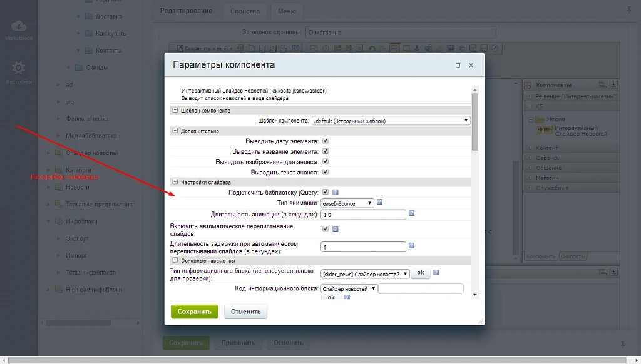Disable Подключить библиотеку jQuery checkbox

tap(326, 191)
